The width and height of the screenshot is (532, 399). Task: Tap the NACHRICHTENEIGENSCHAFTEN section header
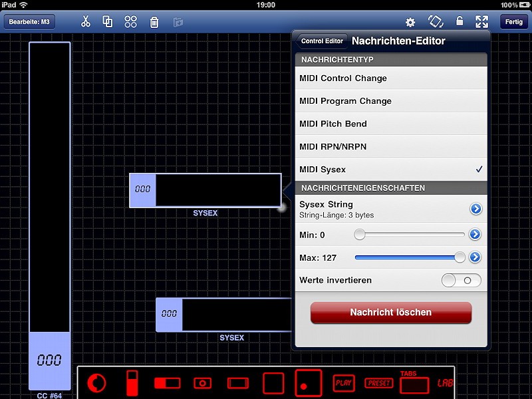(x=391, y=188)
